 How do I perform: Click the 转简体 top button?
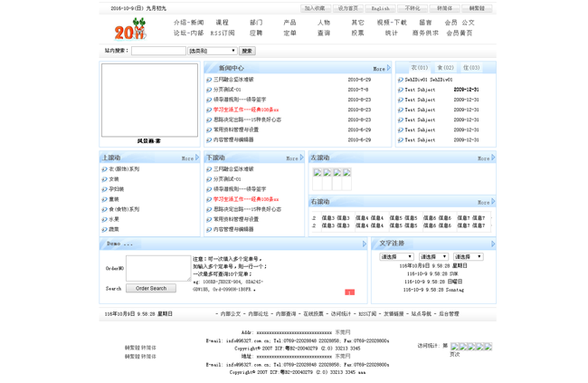click(x=445, y=8)
